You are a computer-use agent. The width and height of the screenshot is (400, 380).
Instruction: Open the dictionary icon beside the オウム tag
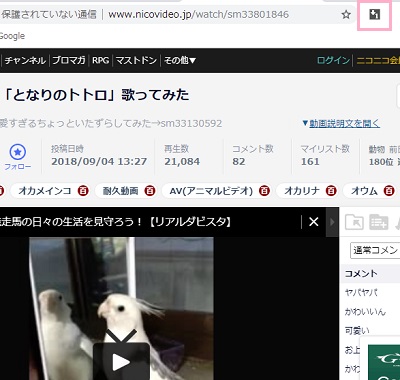(389, 191)
